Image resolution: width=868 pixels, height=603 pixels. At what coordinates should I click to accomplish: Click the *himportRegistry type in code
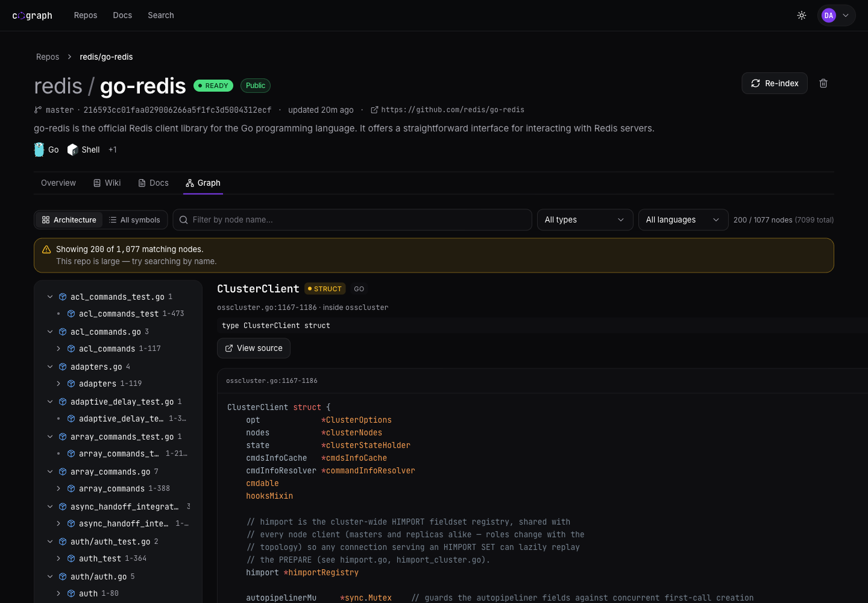click(x=321, y=572)
